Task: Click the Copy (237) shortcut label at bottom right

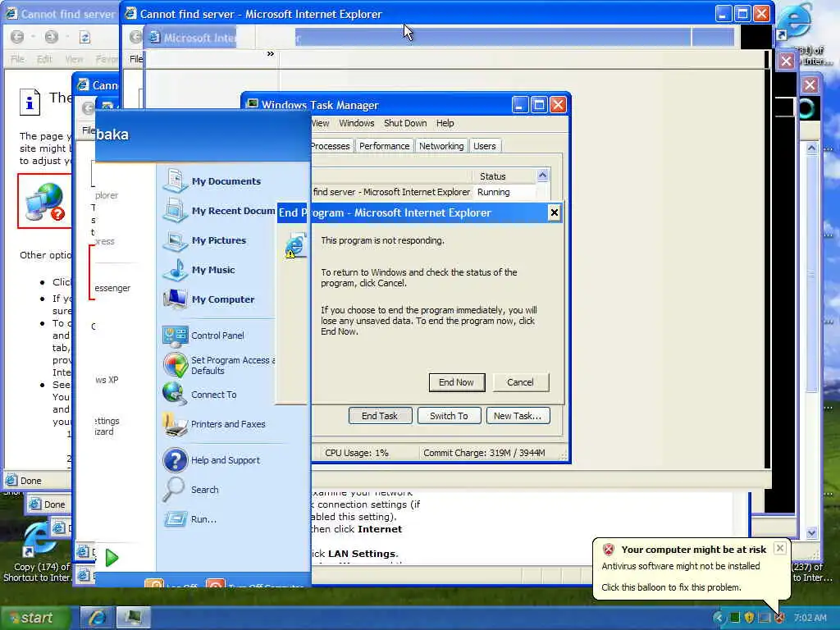Action: click(x=812, y=572)
